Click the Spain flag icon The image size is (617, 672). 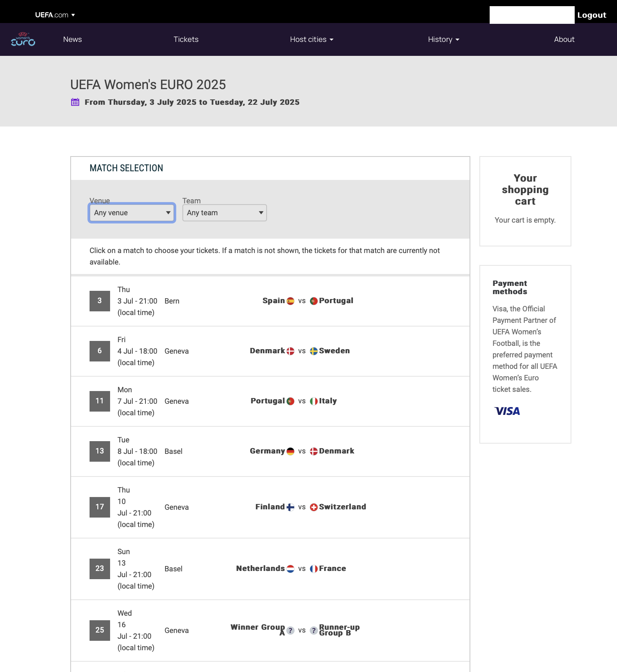pos(290,301)
